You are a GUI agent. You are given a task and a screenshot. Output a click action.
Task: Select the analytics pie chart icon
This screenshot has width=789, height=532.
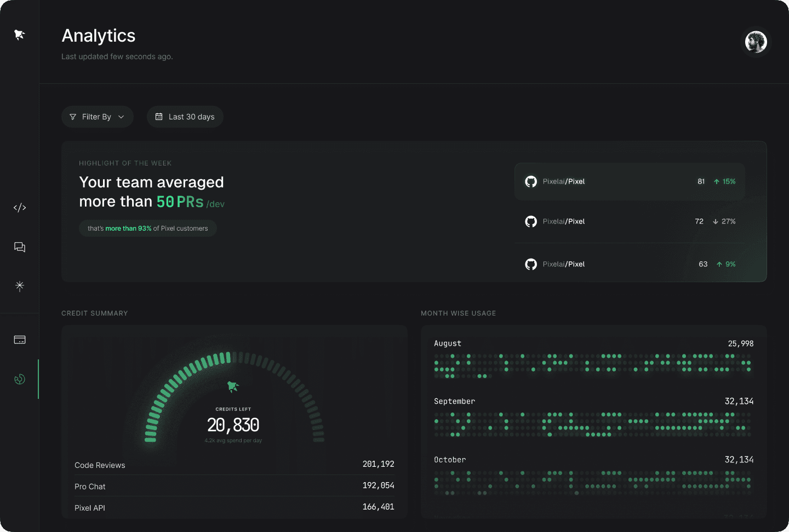click(20, 379)
